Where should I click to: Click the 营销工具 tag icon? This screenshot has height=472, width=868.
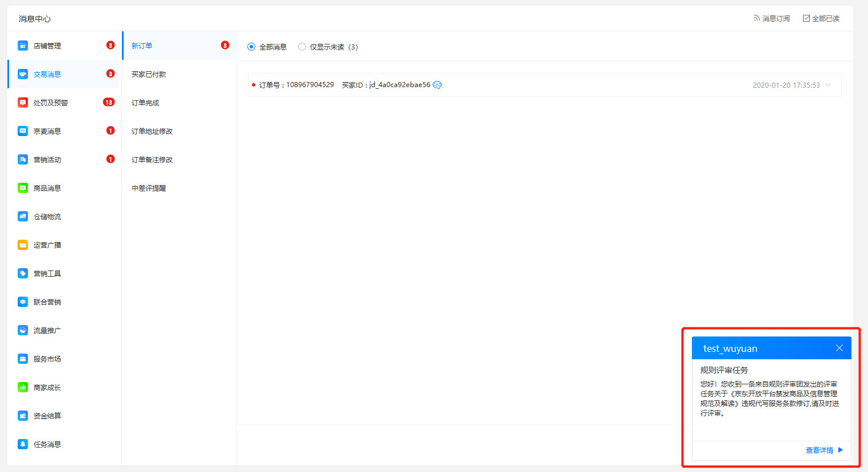(23, 273)
